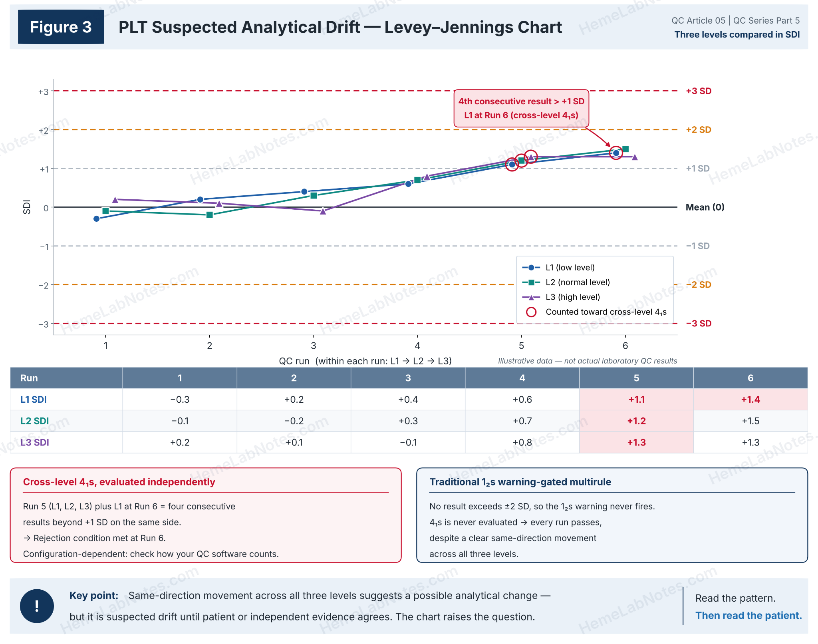The width and height of the screenshot is (818, 644).
Task: Click the Mean (0) label
Action: (705, 207)
